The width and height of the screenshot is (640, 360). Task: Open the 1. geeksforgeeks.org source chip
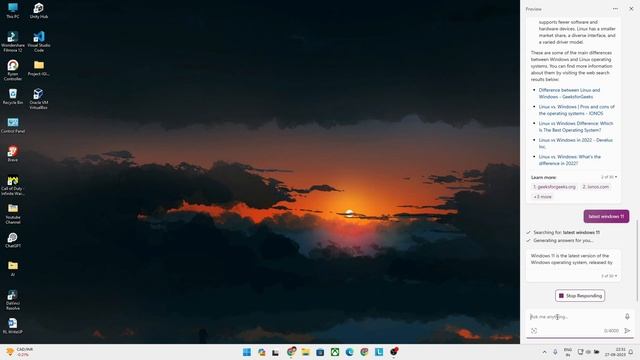554,187
